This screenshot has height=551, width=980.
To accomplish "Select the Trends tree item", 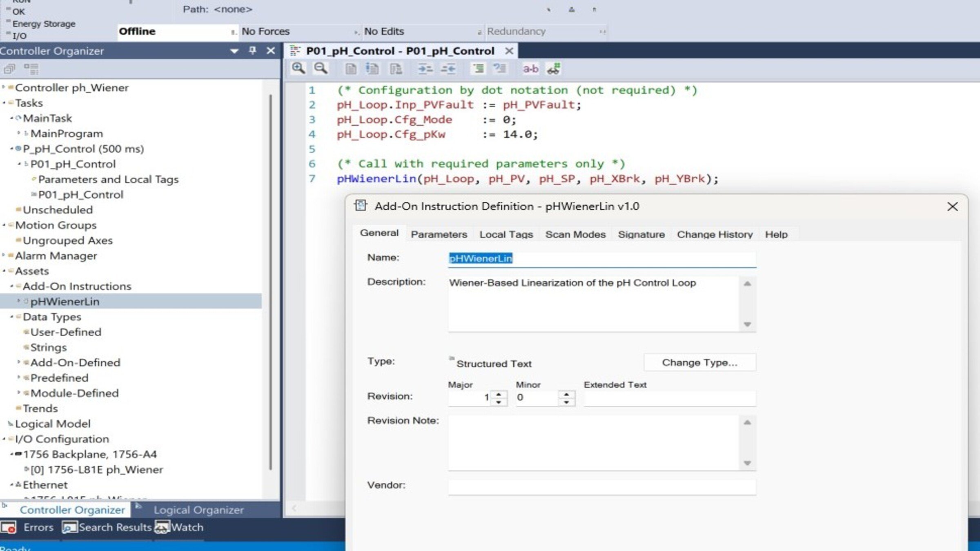I will click(x=40, y=408).
